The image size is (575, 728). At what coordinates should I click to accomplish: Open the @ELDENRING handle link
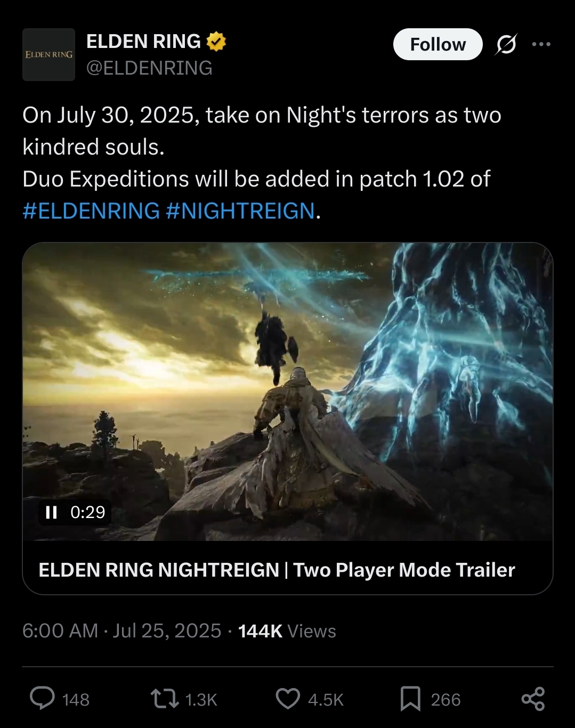coord(149,68)
